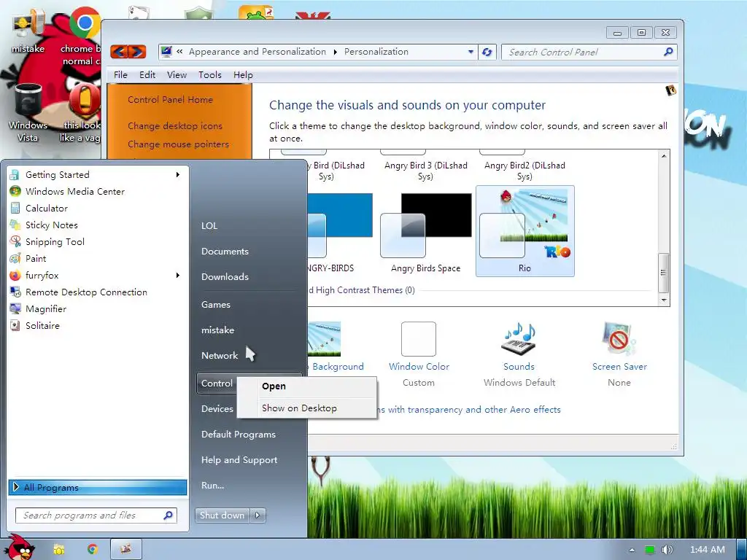Click the forward navigation arrow
Viewport: 747px width, 560px height.
pyautogui.click(x=137, y=52)
